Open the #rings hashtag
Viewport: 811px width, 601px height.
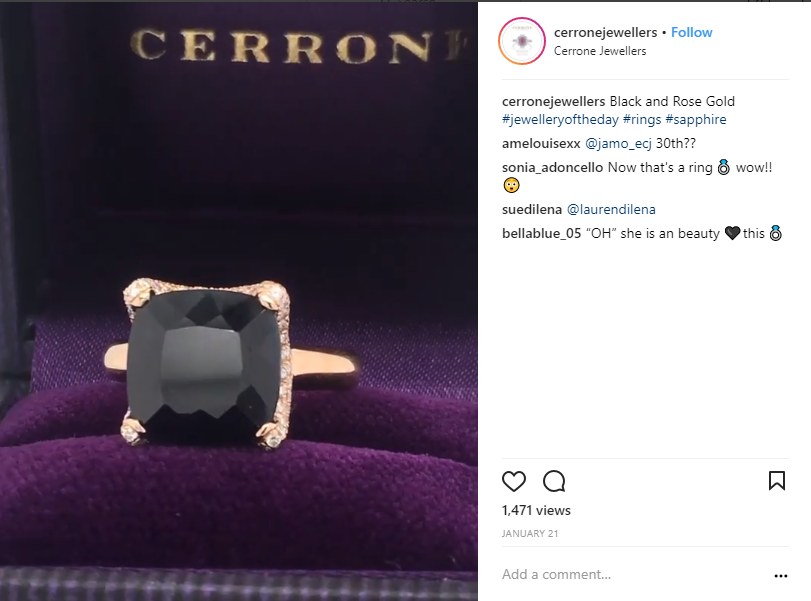pos(642,119)
